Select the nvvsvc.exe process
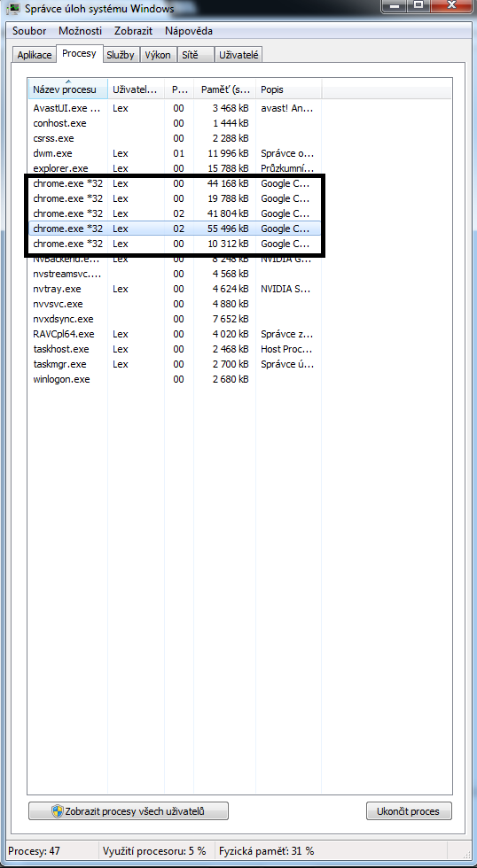 point(175,304)
